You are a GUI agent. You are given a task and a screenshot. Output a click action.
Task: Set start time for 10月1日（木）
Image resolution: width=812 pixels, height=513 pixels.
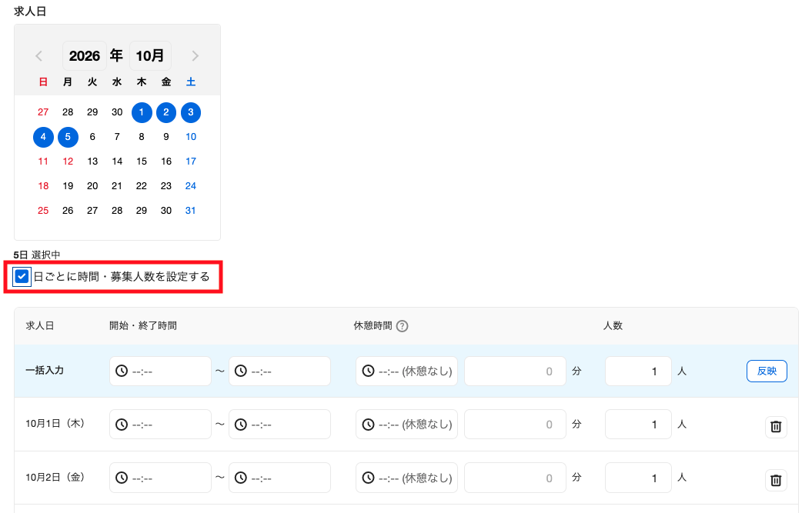[x=161, y=425]
